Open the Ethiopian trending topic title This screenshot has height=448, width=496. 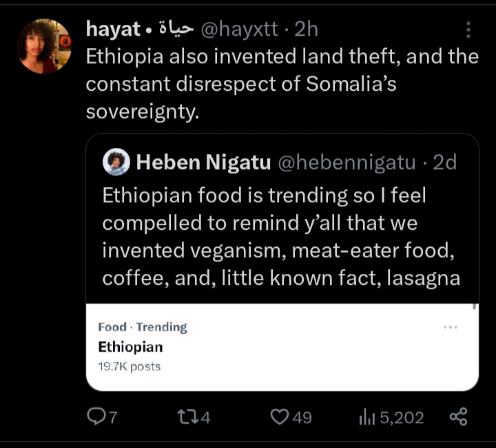point(130,347)
